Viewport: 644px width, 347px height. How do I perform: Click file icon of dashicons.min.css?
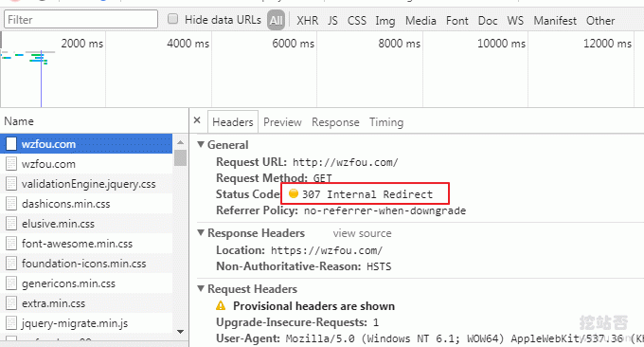coord(11,204)
